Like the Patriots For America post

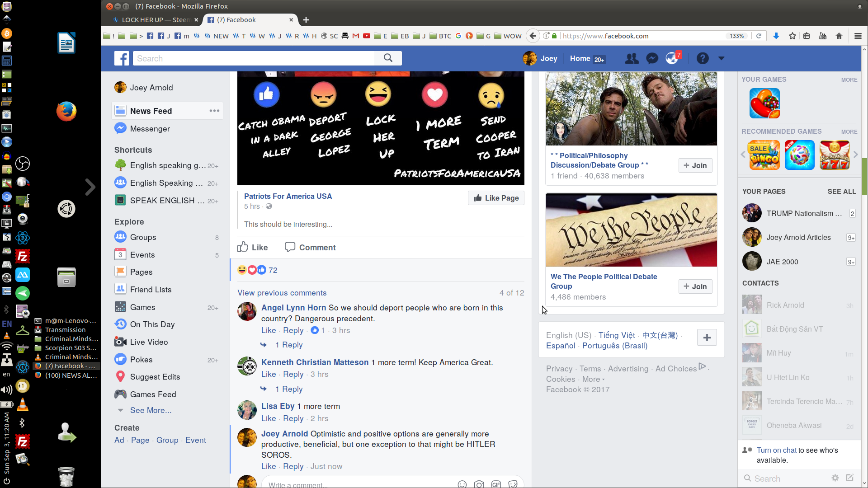pos(253,247)
